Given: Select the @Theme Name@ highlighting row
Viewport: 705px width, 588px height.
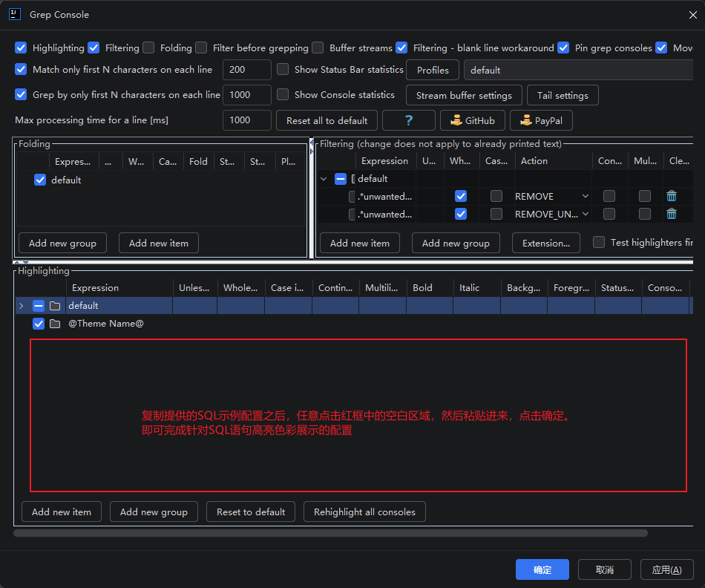Looking at the screenshot, I should tap(354, 324).
